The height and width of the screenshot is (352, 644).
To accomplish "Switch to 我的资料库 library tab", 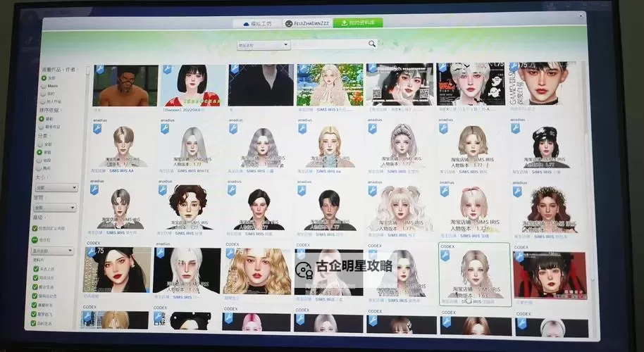I will pos(358,23).
